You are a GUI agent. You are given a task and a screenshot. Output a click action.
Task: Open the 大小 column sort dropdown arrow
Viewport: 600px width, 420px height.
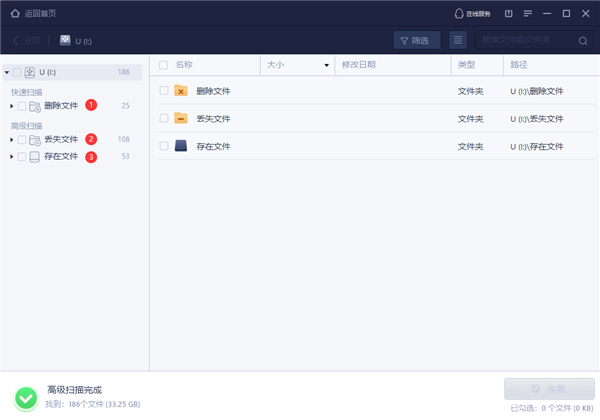click(326, 65)
